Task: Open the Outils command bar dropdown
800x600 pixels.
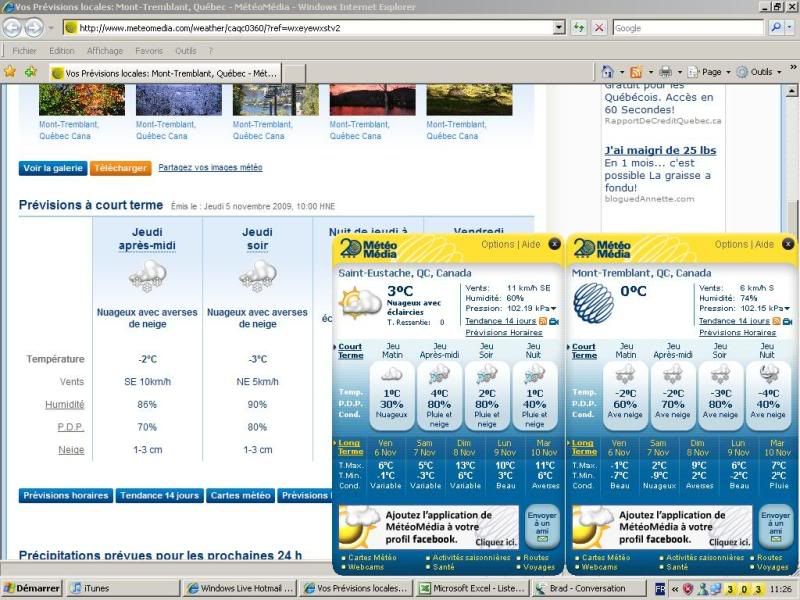Action: click(759, 72)
